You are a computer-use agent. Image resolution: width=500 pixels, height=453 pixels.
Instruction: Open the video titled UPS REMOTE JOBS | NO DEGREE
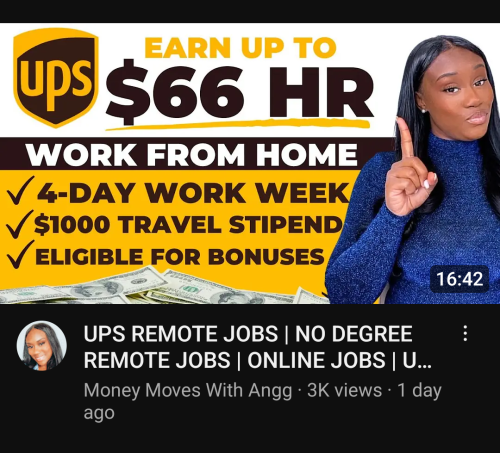point(248,334)
